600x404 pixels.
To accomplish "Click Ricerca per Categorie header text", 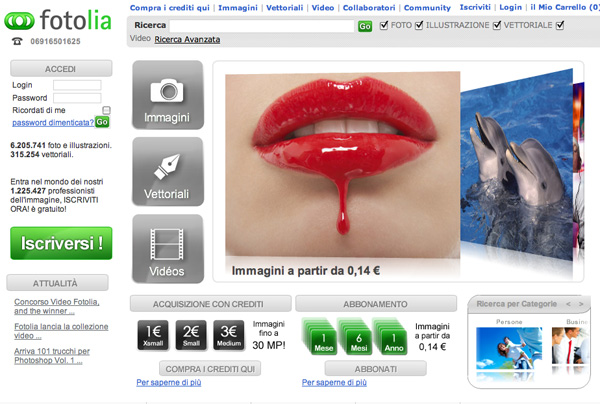I will tap(517, 304).
